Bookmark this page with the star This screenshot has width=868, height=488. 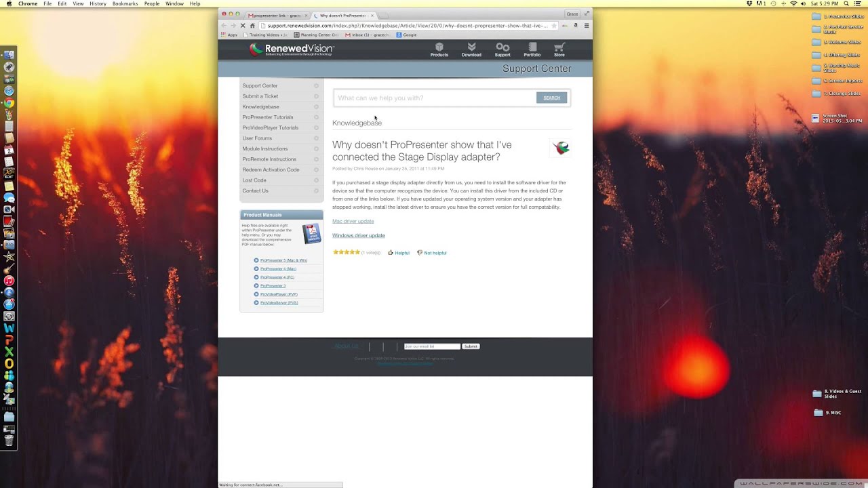pos(554,26)
